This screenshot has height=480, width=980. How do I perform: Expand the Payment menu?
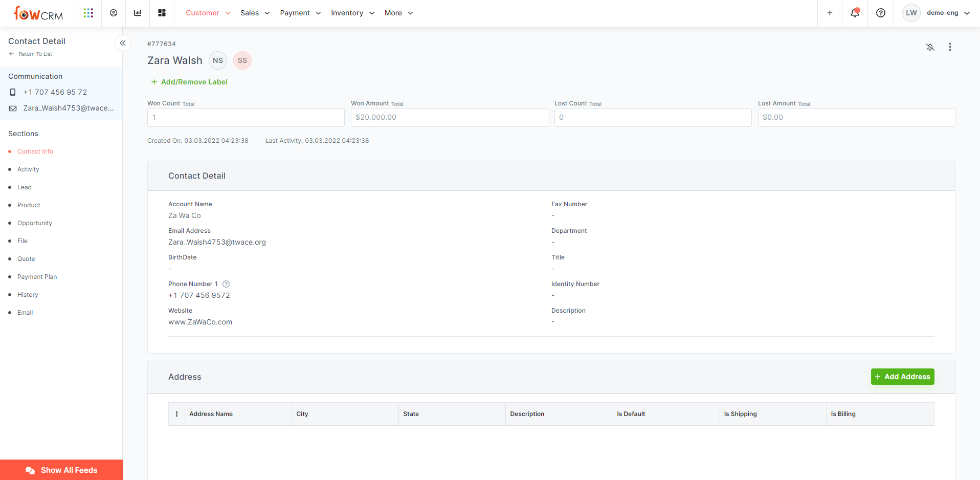[300, 13]
